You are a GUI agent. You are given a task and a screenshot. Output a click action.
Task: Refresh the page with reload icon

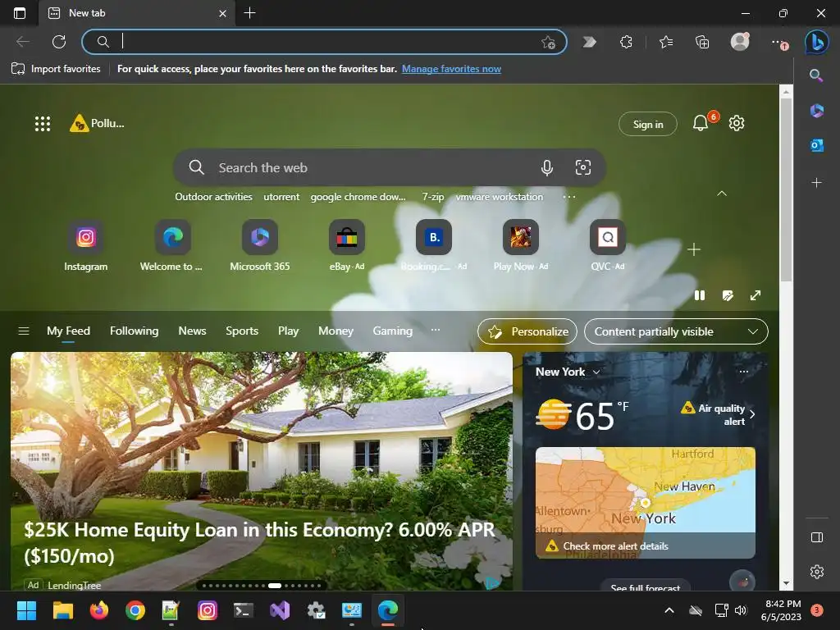tap(59, 42)
